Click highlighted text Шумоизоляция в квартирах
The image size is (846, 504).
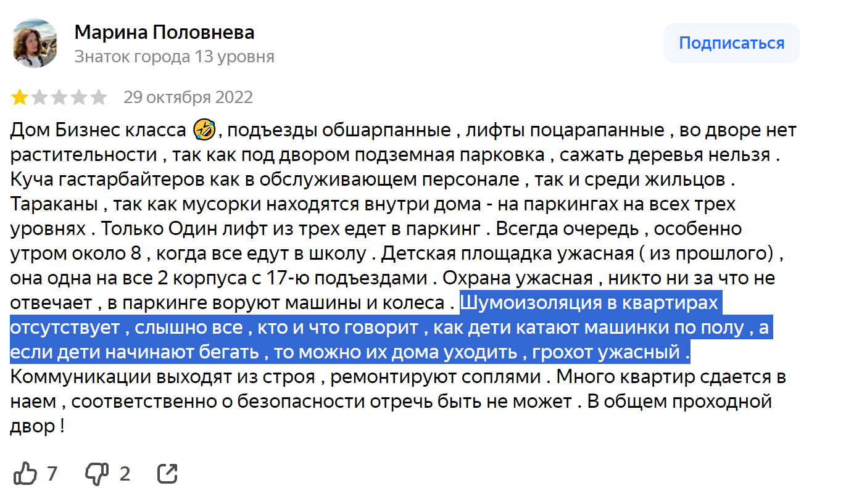coord(590,304)
